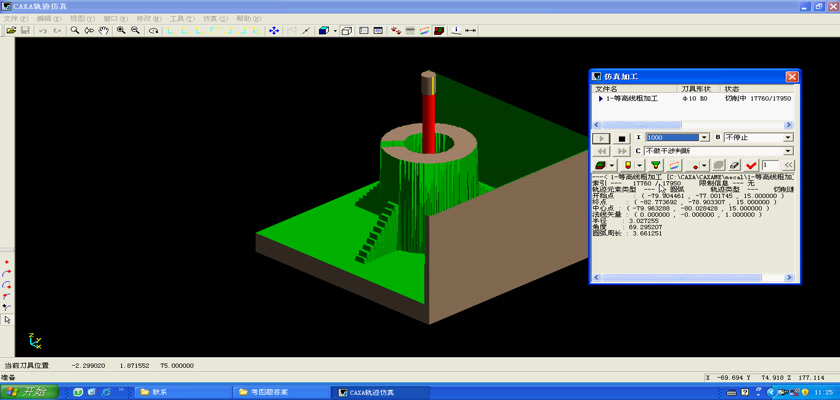Open the I speed value 1000 dropdown
Viewport: 840px width, 400px height.
704,138
